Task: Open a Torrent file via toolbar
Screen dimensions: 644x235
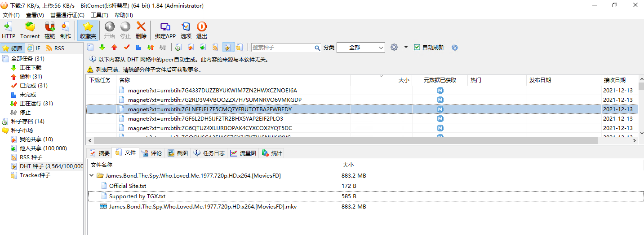Action: coord(30,30)
